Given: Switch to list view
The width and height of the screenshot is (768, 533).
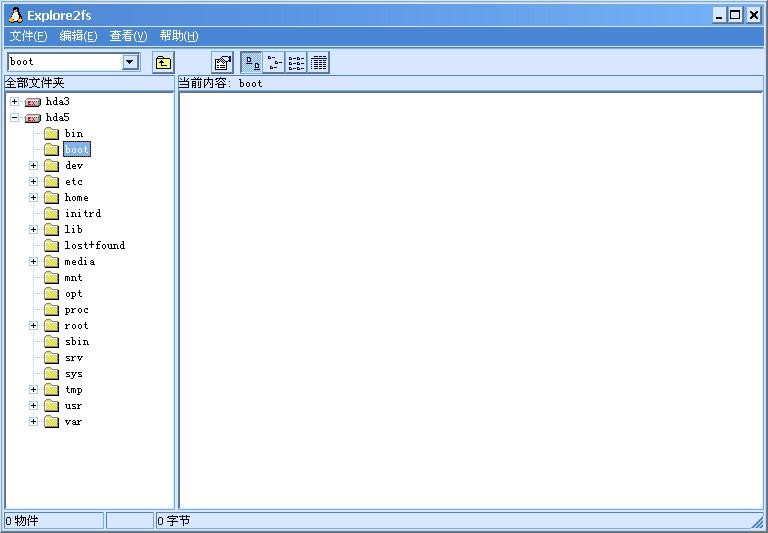Looking at the screenshot, I should coord(296,63).
